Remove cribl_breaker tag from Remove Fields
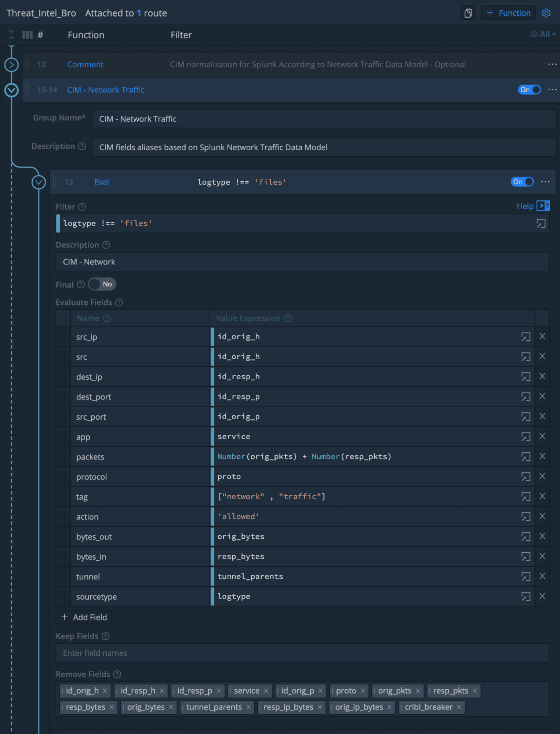Screen dimensions: 560x734 (459, 707)
